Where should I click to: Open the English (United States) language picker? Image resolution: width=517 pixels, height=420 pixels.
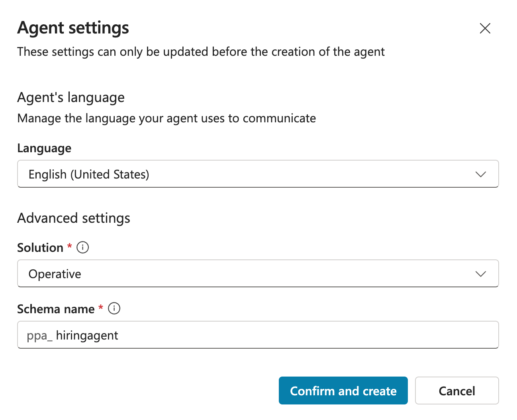pyautogui.click(x=258, y=174)
